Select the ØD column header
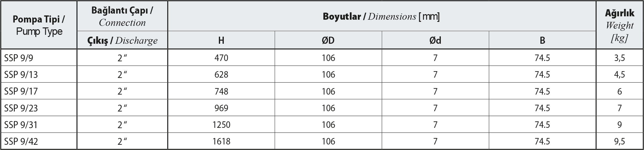The height and width of the screenshot is (150, 644). [x=328, y=40]
